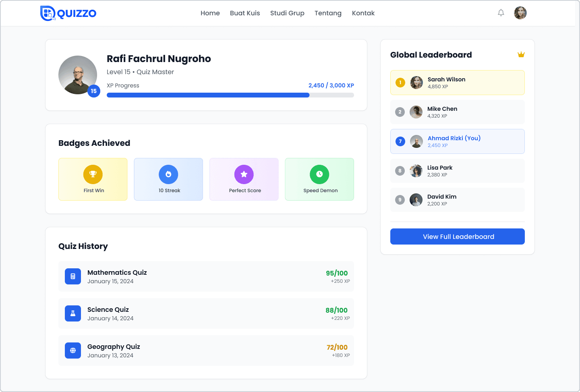
Task: Click rank 9 badge beside David Kim
Action: 400,200
